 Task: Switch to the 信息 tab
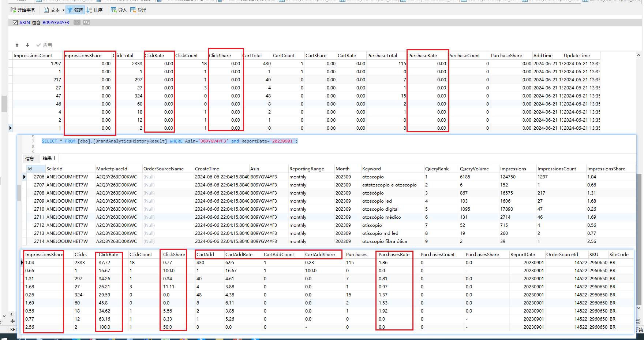click(x=30, y=159)
